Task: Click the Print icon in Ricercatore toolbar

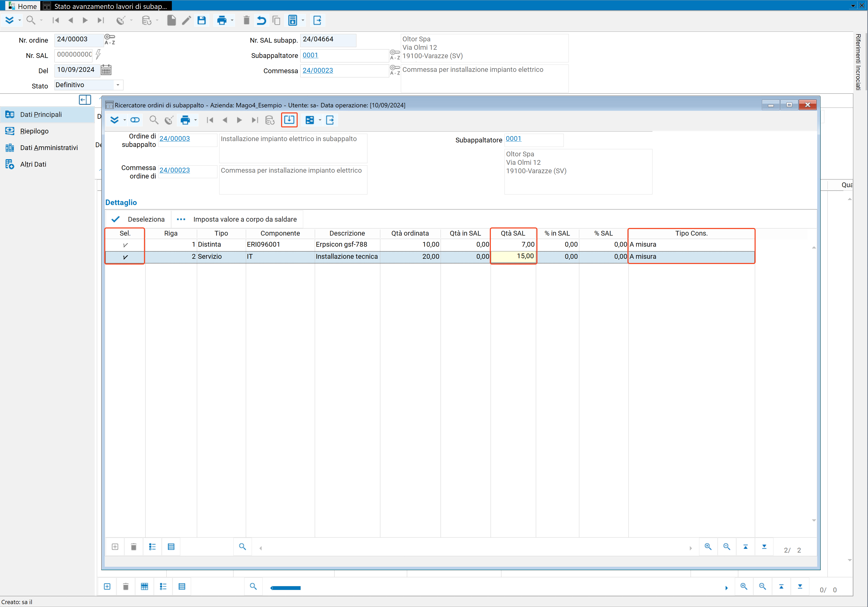Action: tap(185, 120)
